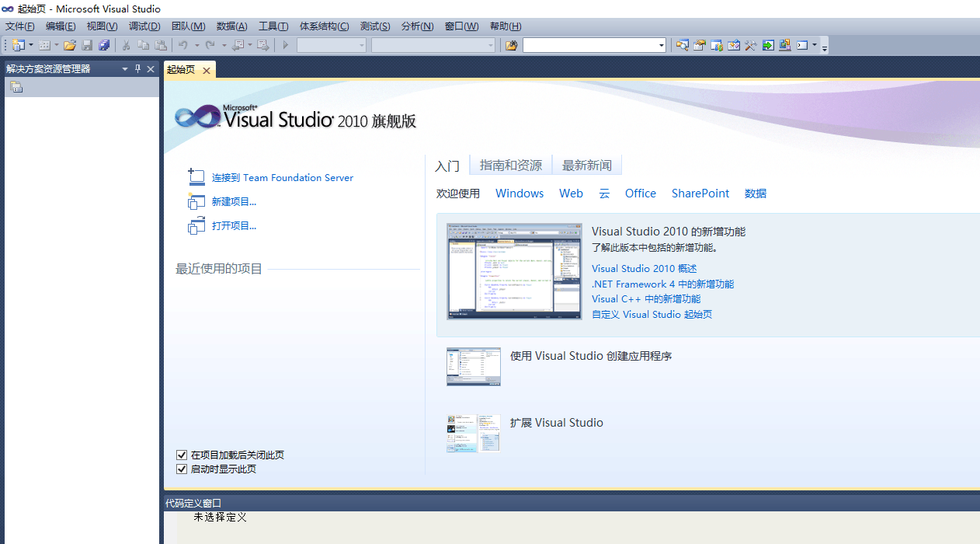This screenshot has height=544, width=980.
Task: Open the 文件(F) menu
Action: pyautogui.click(x=19, y=26)
